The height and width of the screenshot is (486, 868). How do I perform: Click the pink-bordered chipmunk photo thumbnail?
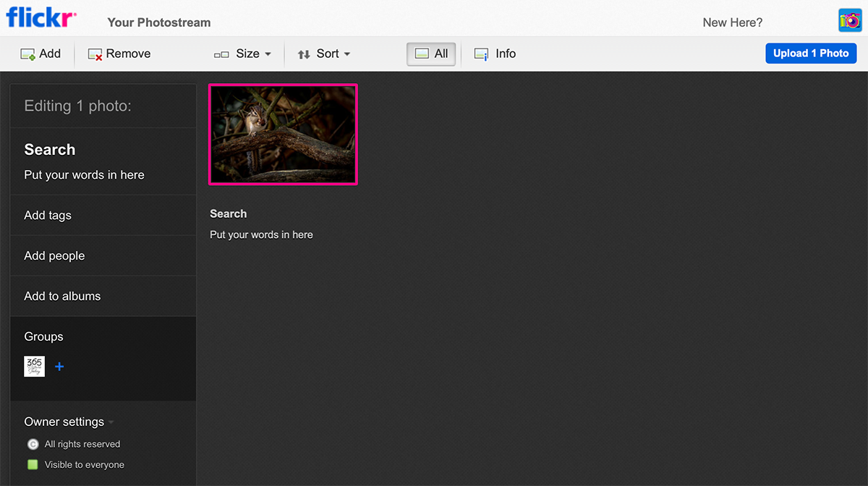(283, 134)
